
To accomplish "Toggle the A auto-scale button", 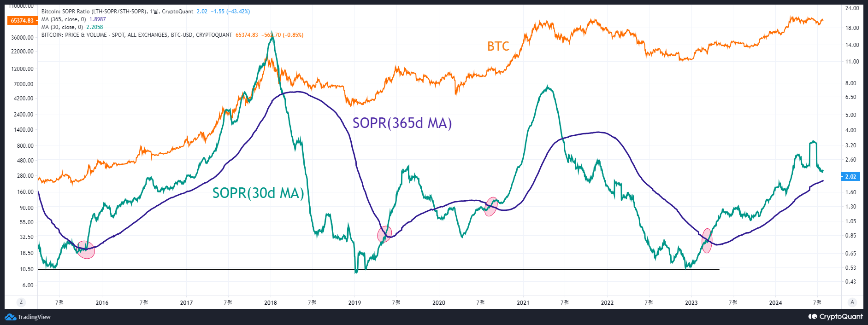I will (x=852, y=302).
